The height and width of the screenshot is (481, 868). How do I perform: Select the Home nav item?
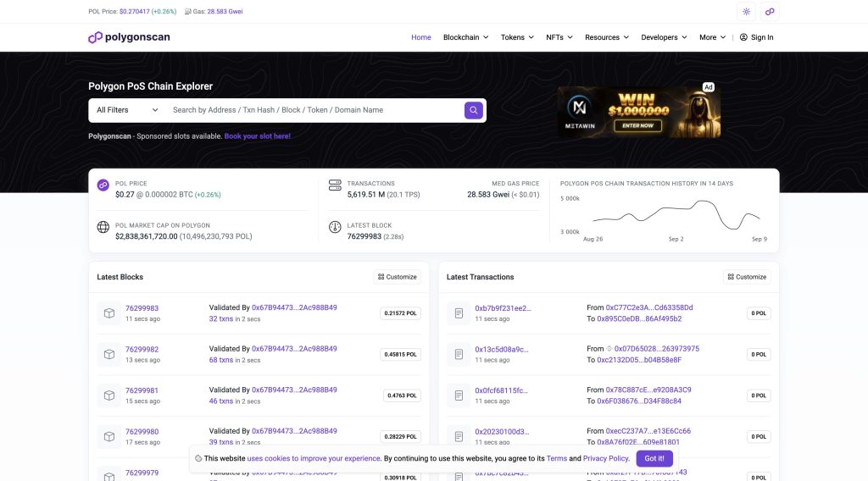[421, 37]
